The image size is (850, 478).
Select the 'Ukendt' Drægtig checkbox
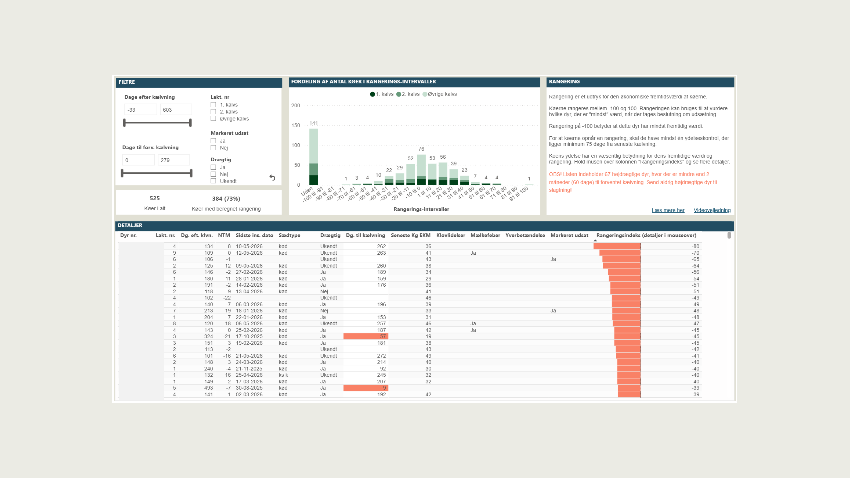[213, 181]
